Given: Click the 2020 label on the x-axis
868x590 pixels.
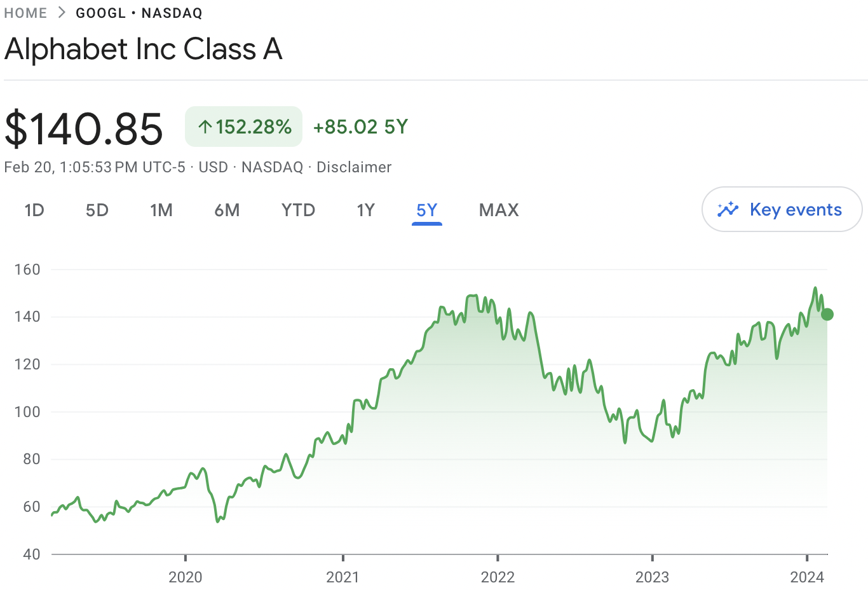Looking at the screenshot, I should click(185, 577).
